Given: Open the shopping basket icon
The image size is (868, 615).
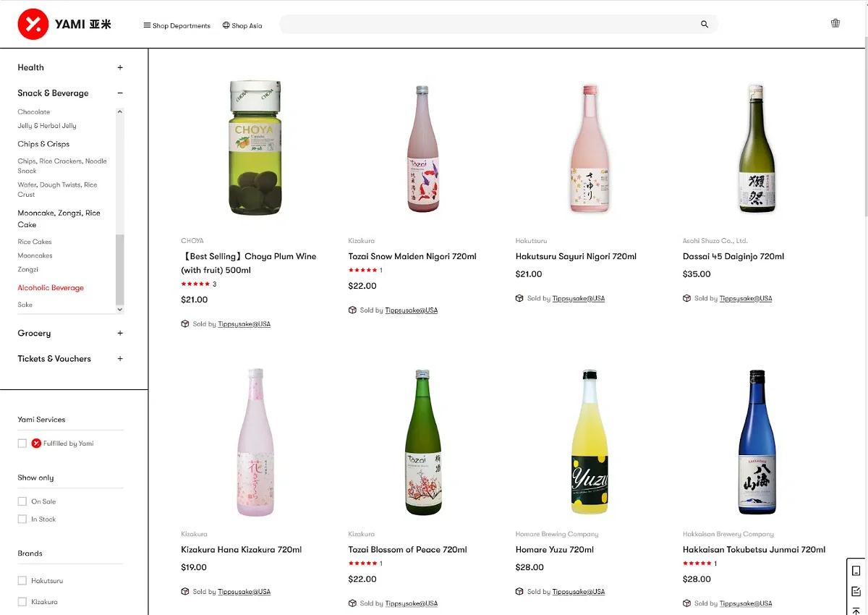Looking at the screenshot, I should (835, 23).
